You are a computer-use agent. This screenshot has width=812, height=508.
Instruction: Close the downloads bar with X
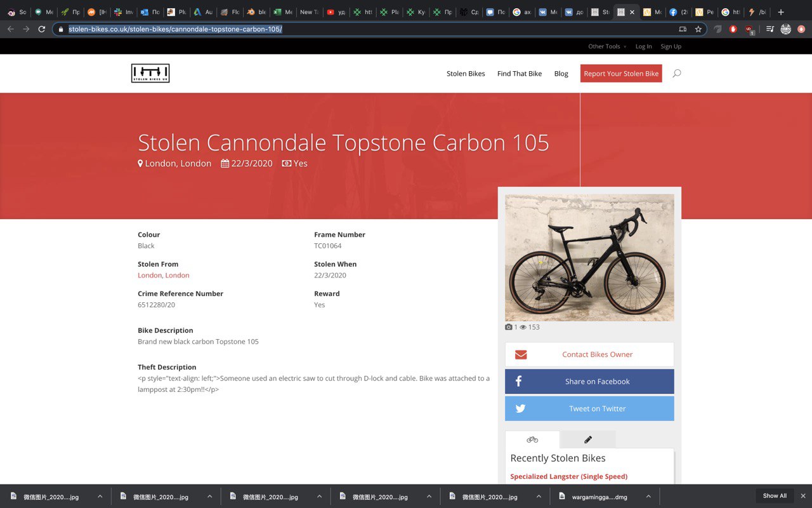(803, 496)
